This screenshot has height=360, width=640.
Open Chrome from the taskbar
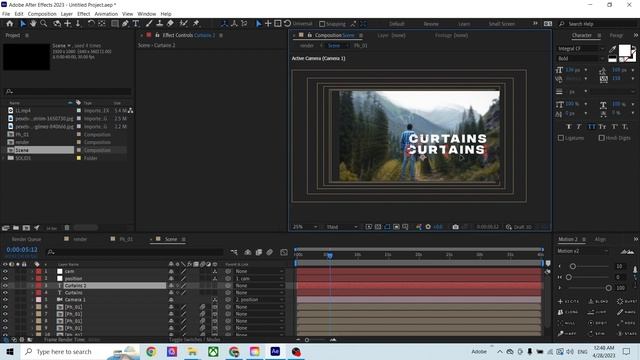pyautogui.click(x=151, y=351)
